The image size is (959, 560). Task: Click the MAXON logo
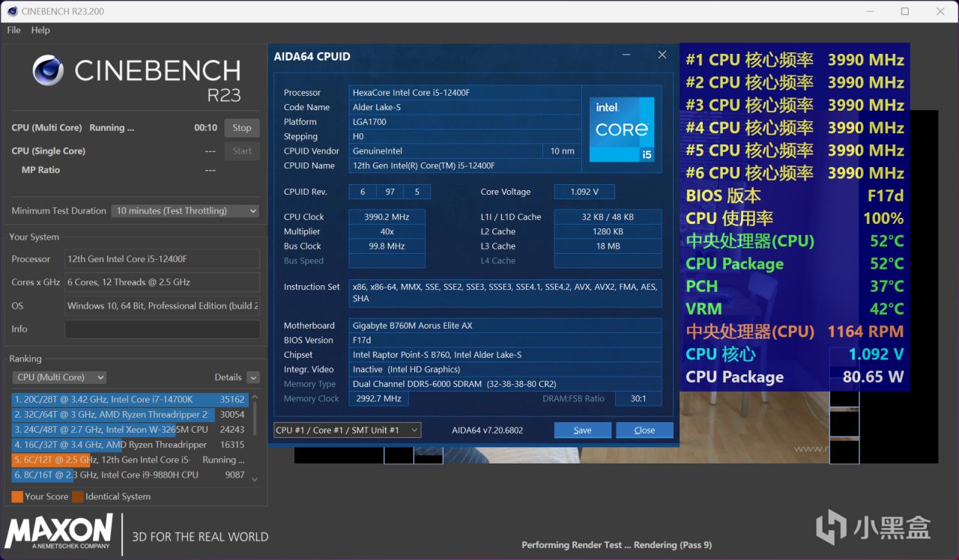[59, 533]
